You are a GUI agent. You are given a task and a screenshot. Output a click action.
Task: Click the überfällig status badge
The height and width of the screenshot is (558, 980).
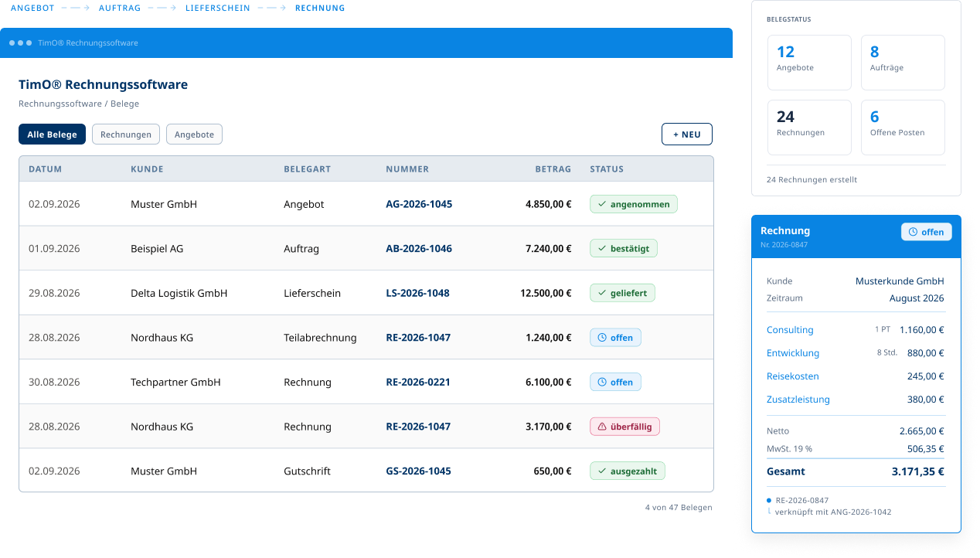(624, 427)
